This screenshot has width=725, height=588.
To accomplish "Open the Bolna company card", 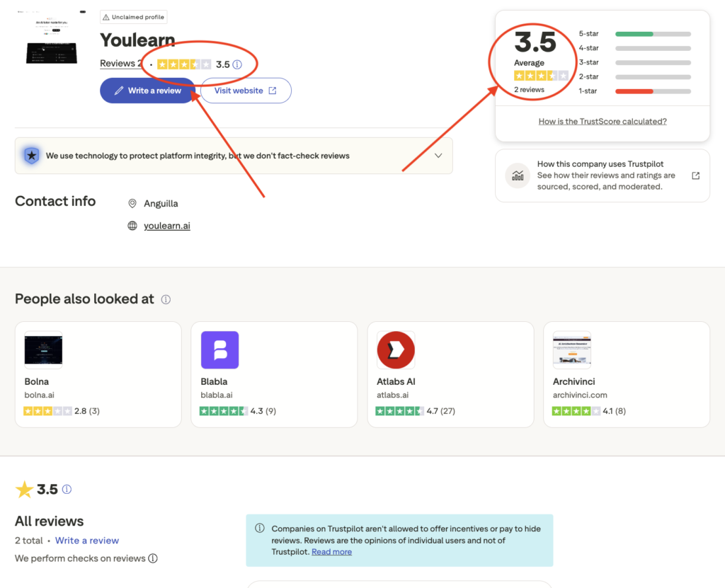I will click(x=98, y=374).
